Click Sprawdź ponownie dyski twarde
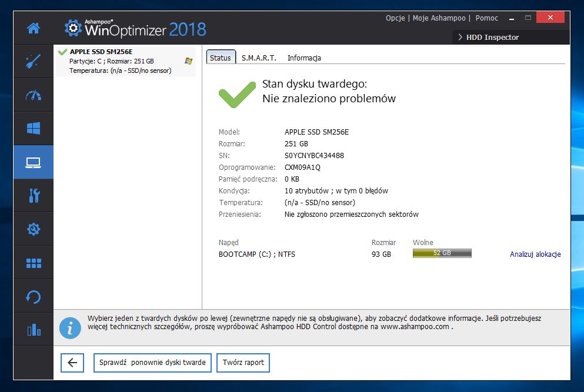This screenshot has height=392, width=584. pos(152,363)
